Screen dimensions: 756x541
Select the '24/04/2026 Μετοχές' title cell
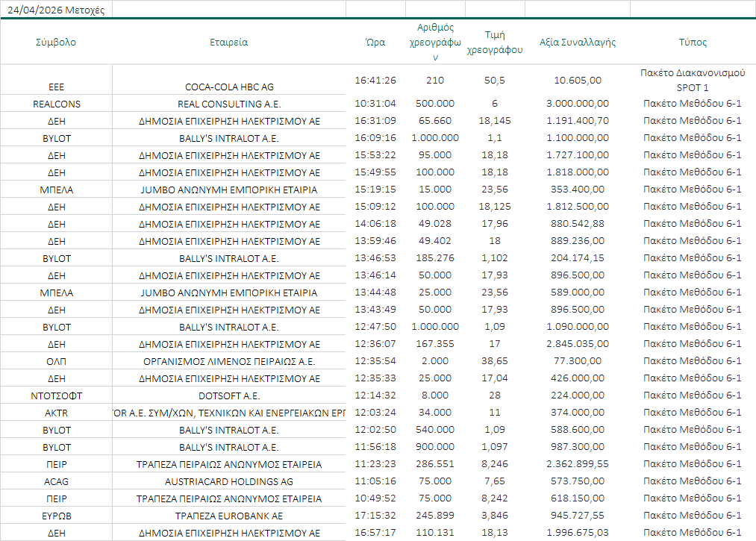click(56, 9)
